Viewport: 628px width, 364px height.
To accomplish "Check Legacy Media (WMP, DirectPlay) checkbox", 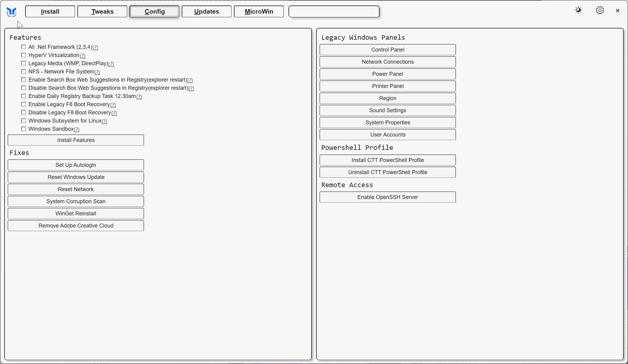I will point(24,63).
